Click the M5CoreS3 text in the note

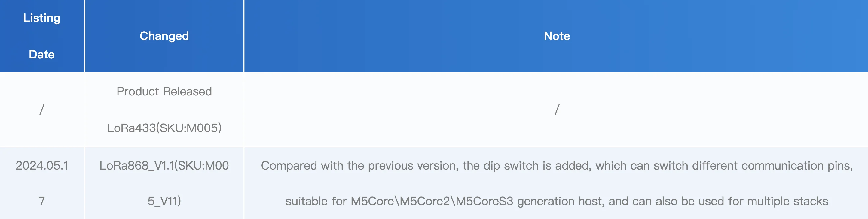pos(484,201)
